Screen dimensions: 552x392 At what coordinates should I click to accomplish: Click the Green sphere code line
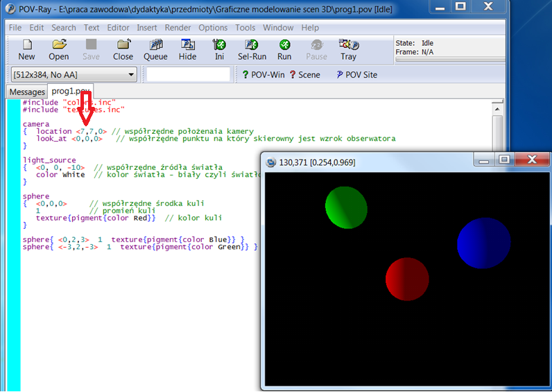point(140,247)
